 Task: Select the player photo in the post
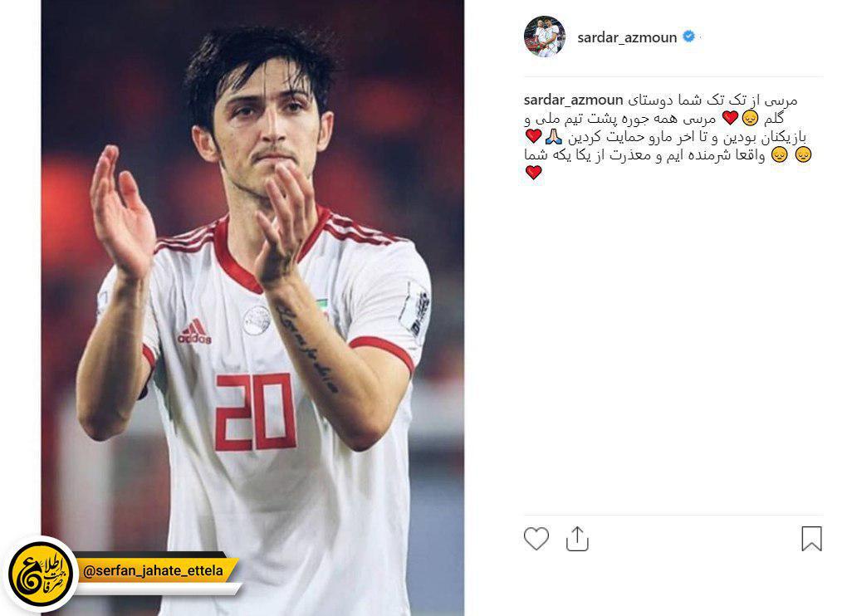pos(252,308)
